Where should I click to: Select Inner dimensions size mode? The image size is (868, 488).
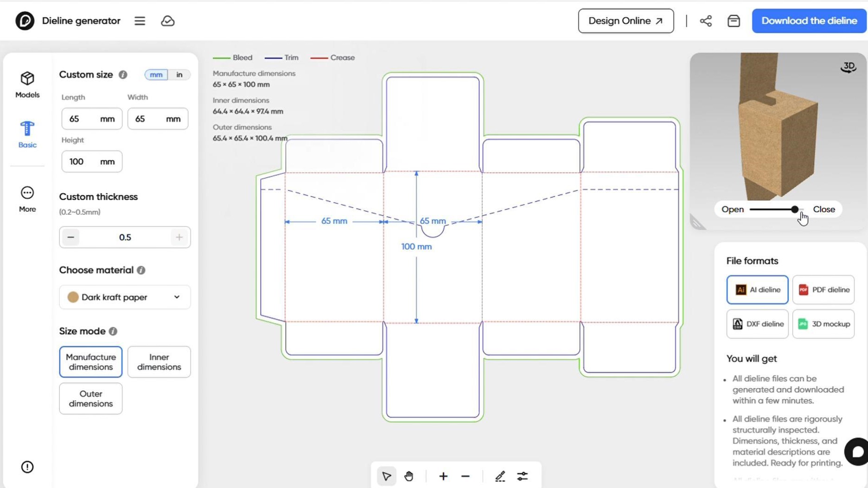point(159,362)
